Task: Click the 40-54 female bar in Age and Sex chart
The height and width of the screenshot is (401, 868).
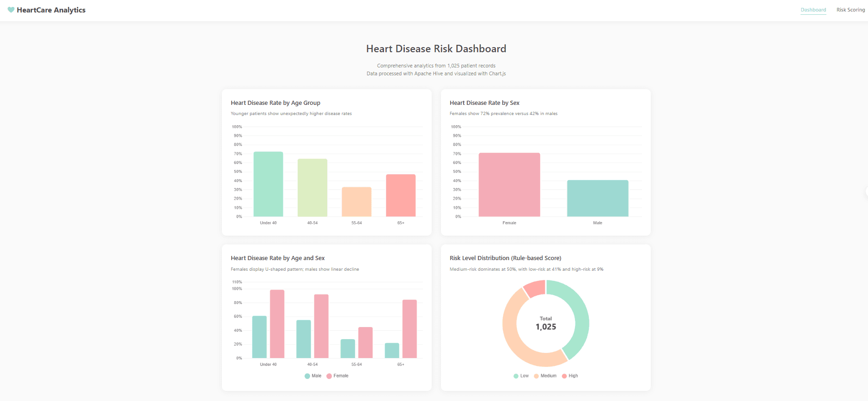Action: point(321,326)
